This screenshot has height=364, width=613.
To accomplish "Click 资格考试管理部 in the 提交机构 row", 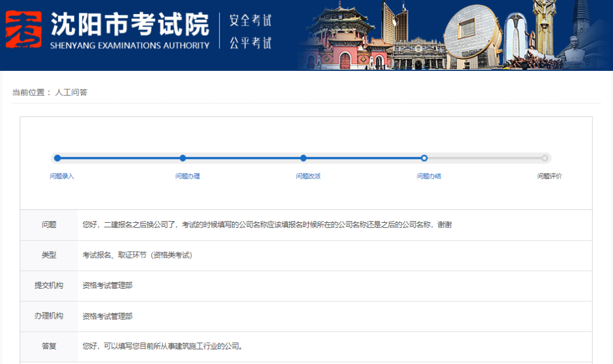I will pos(107,286).
